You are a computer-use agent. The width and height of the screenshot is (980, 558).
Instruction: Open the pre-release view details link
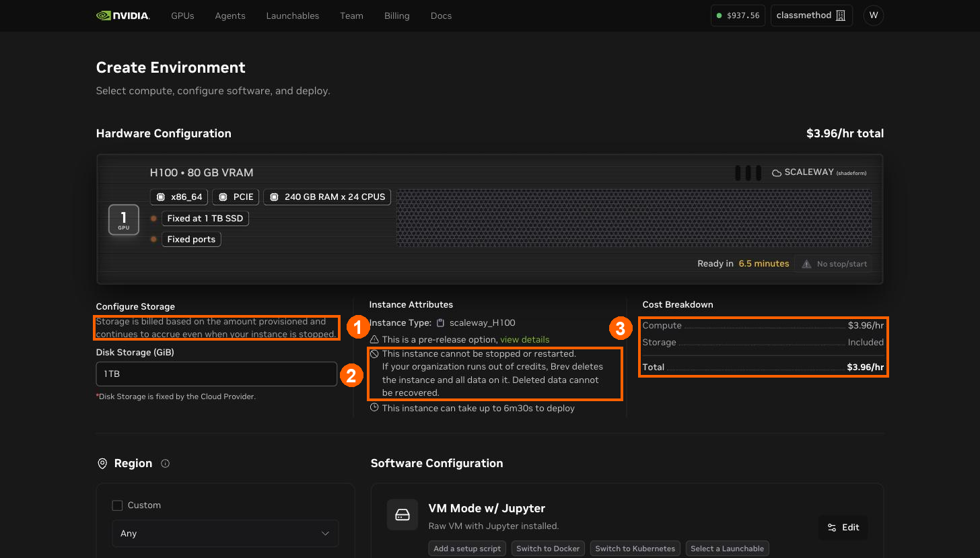click(x=525, y=340)
